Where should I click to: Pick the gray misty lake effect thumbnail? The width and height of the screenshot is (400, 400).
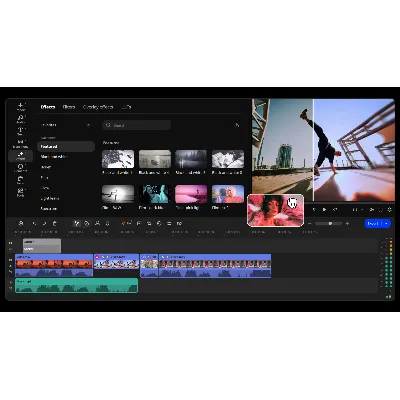(x=155, y=159)
